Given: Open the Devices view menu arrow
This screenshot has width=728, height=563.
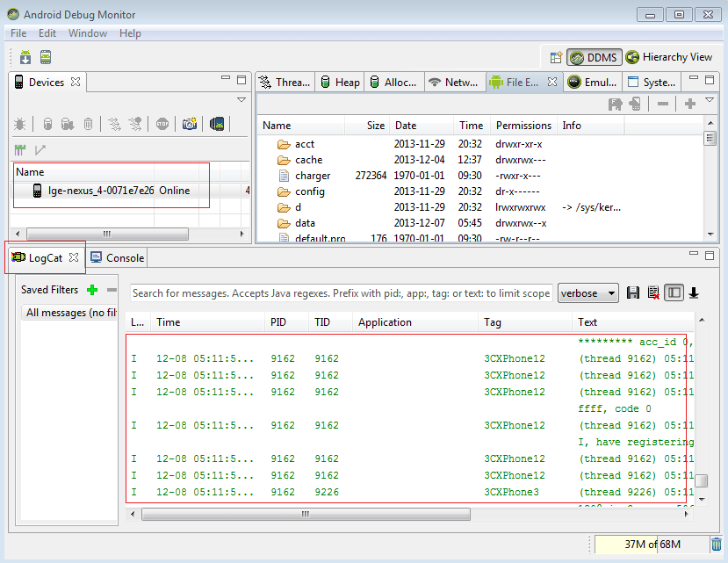Looking at the screenshot, I should pos(241,100).
